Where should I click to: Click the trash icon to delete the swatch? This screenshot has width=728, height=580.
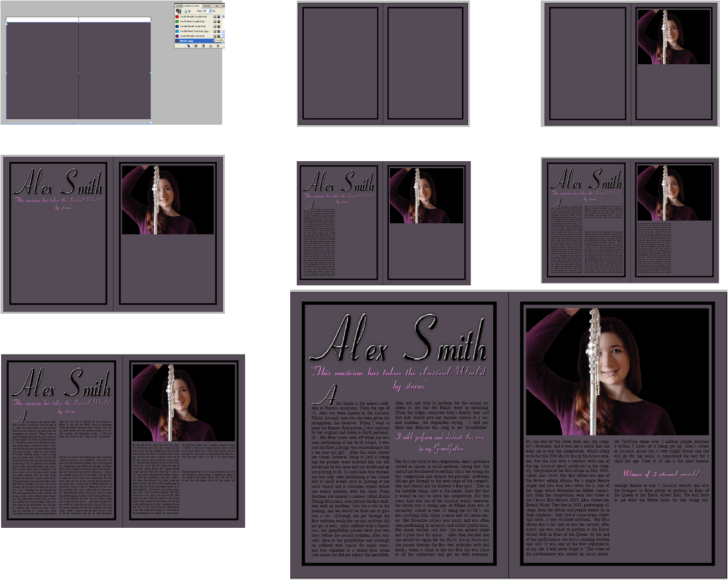click(217, 46)
